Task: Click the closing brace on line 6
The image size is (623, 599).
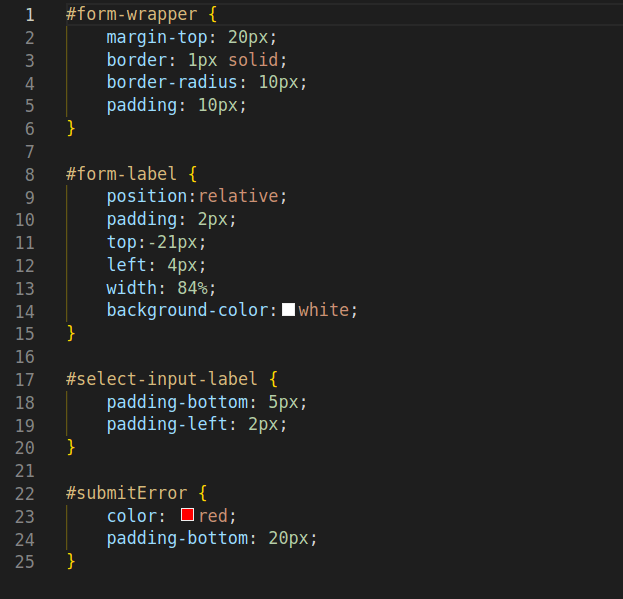Action: pyautogui.click(x=71, y=128)
